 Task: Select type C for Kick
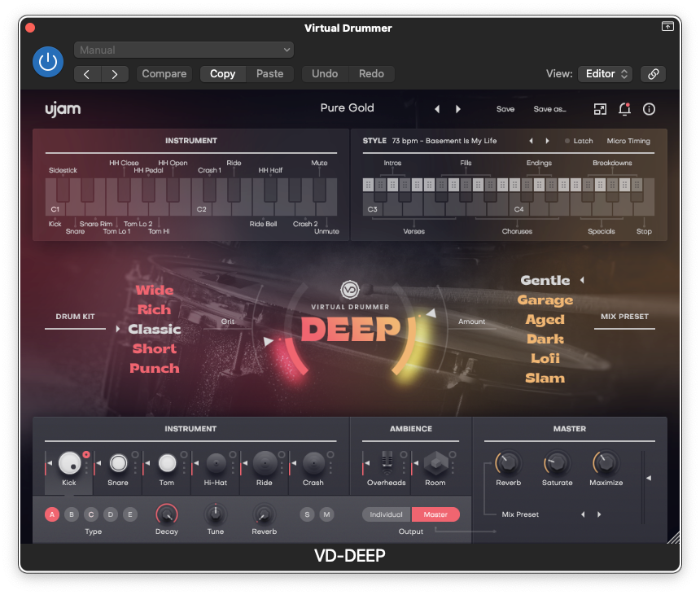[x=91, y=514]
